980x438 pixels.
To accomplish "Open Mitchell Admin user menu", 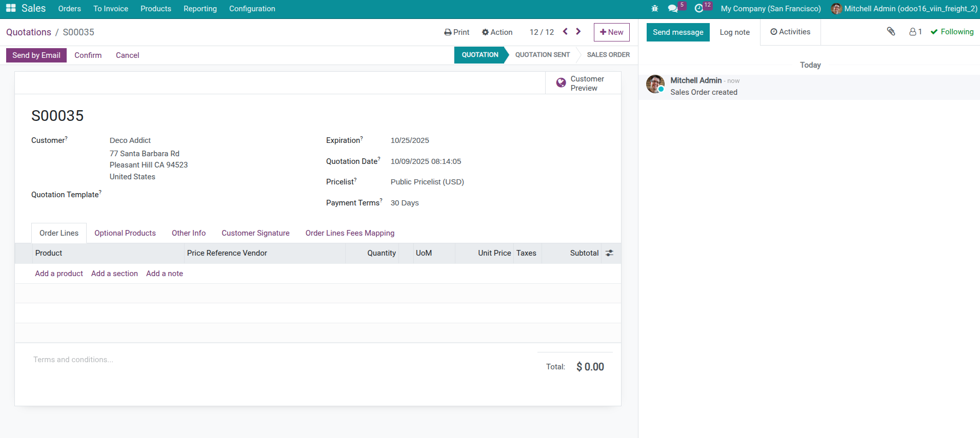I will tap(904, 9).
